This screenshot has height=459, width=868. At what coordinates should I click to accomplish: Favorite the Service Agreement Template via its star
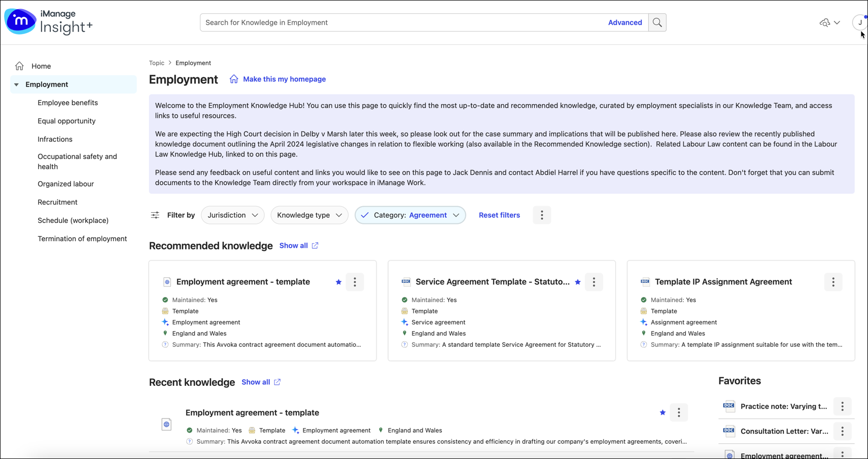[578, 282]
